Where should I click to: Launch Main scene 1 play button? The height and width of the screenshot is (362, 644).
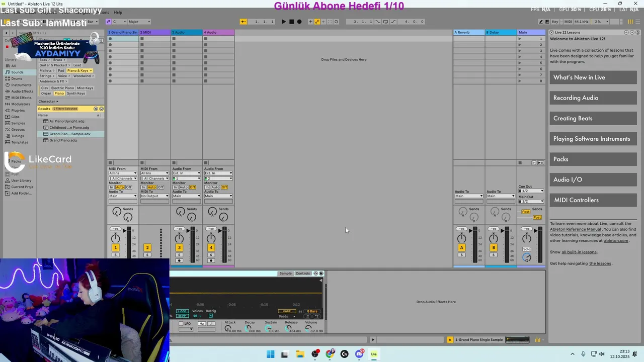tap(520, 39)
